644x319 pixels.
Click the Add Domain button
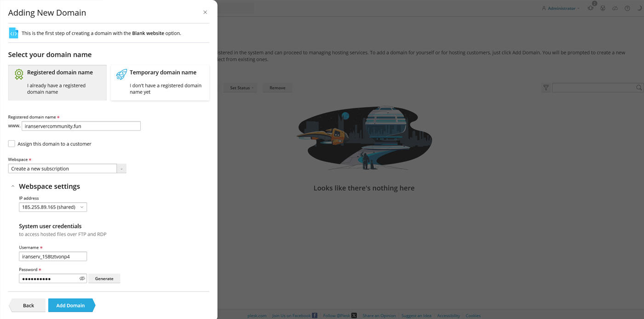(x=70, y=305)
